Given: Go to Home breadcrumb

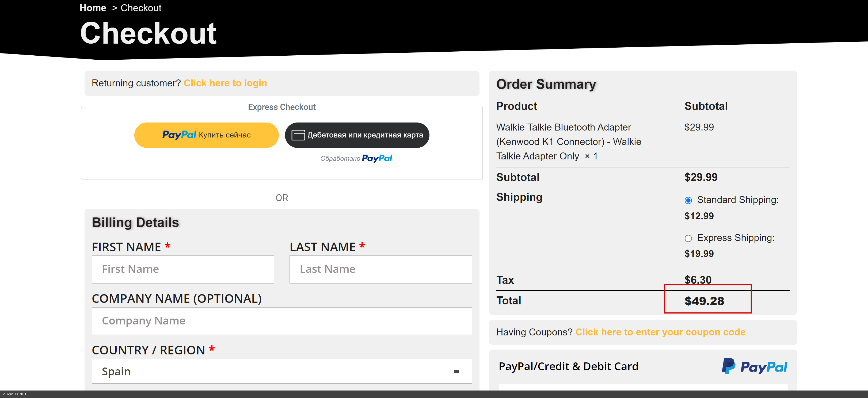Looking at the screenshot, I should pyautogui.click(x=93, y=8).
